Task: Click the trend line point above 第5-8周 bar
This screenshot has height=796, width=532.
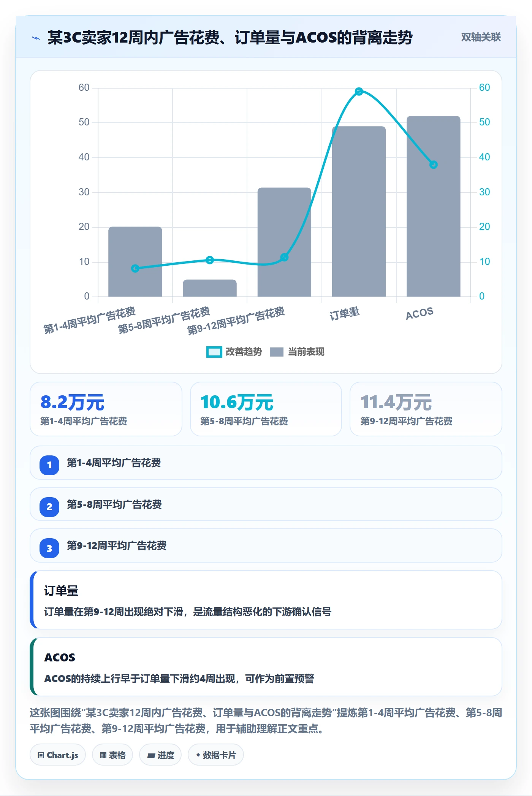Action: pos(210,260)
